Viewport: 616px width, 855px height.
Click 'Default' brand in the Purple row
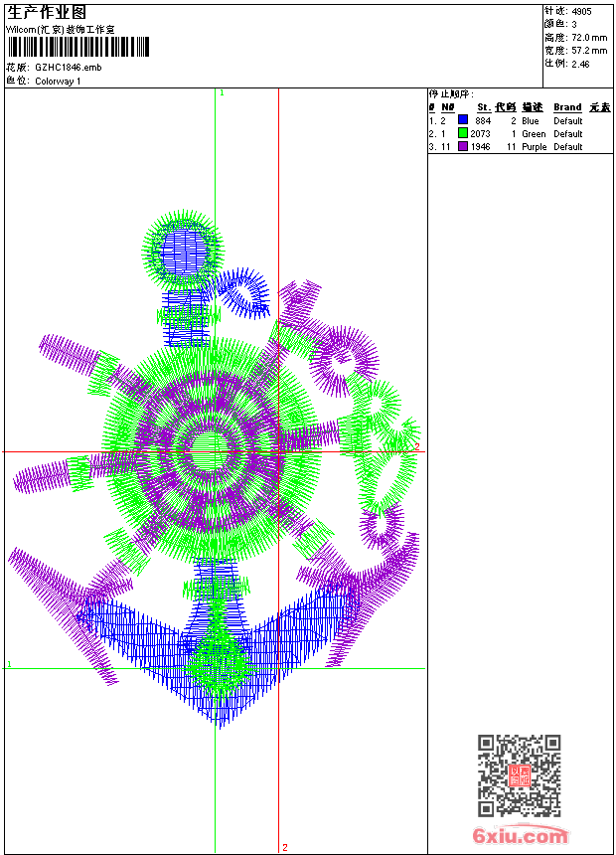click(x=568, y=147)
